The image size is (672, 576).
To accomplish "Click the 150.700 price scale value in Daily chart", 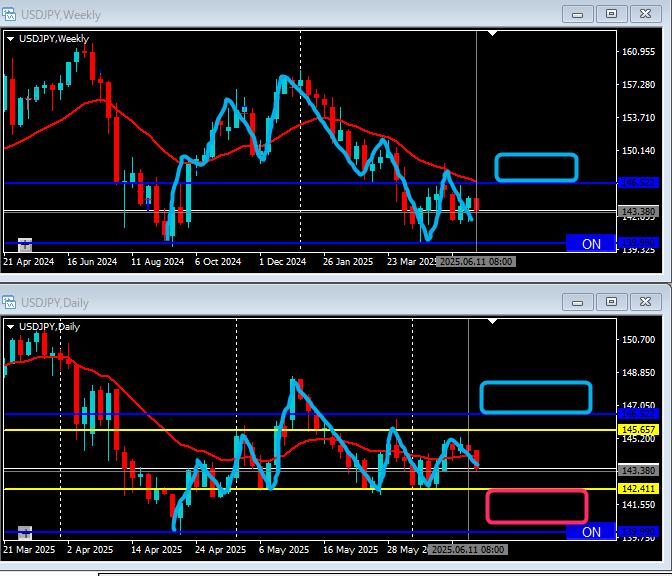I will pyautogui.click(x=638, y=339).
